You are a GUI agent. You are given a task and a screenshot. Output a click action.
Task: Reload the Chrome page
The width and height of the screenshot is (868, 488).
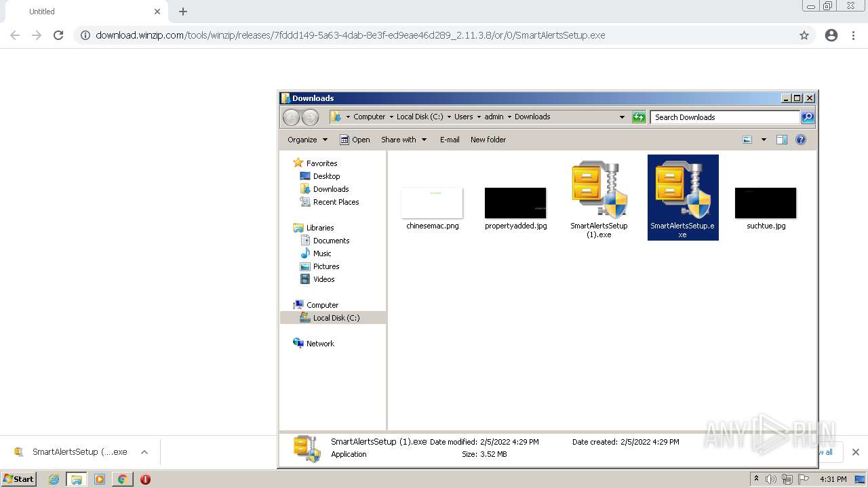58,35
